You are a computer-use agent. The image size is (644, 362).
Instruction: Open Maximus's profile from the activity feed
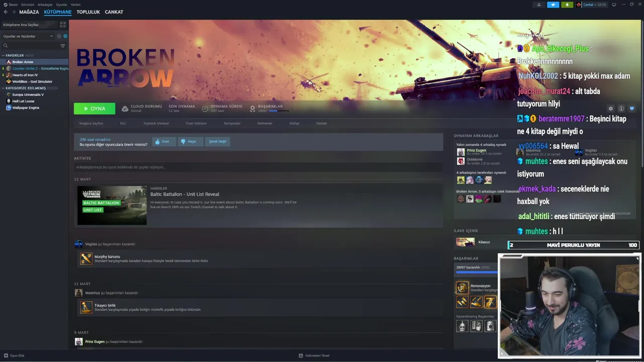coord(92,293)
